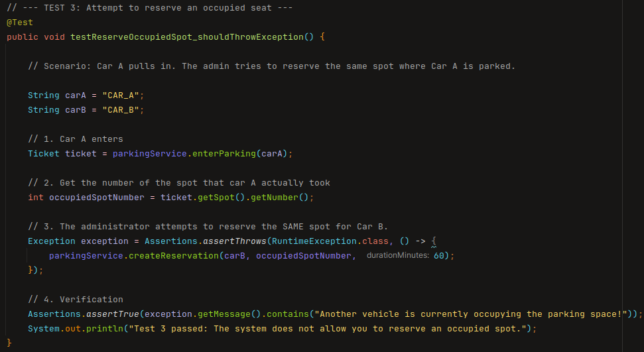Click the "Test 3 passed" string literal
The image size is (644, 352).
point(328,329)
